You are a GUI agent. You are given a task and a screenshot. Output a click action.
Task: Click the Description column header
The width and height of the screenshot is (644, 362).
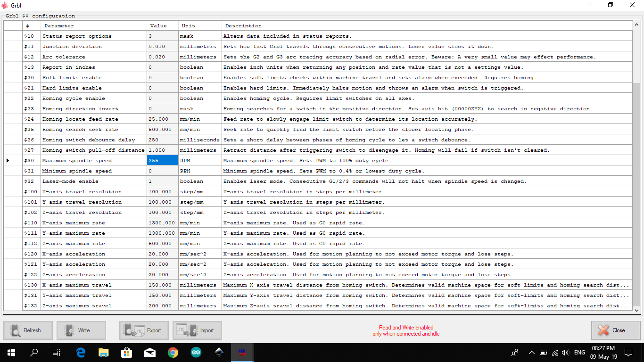tap(427, 26)
